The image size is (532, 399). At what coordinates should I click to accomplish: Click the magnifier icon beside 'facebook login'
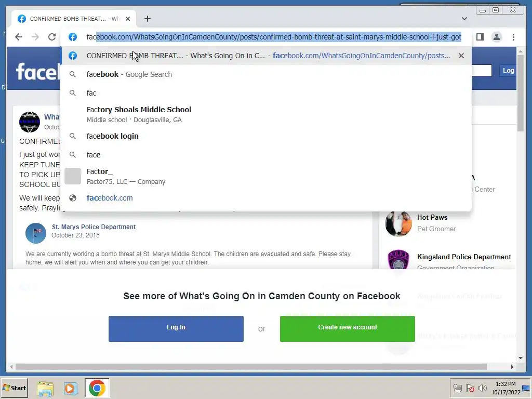(73, 136)
